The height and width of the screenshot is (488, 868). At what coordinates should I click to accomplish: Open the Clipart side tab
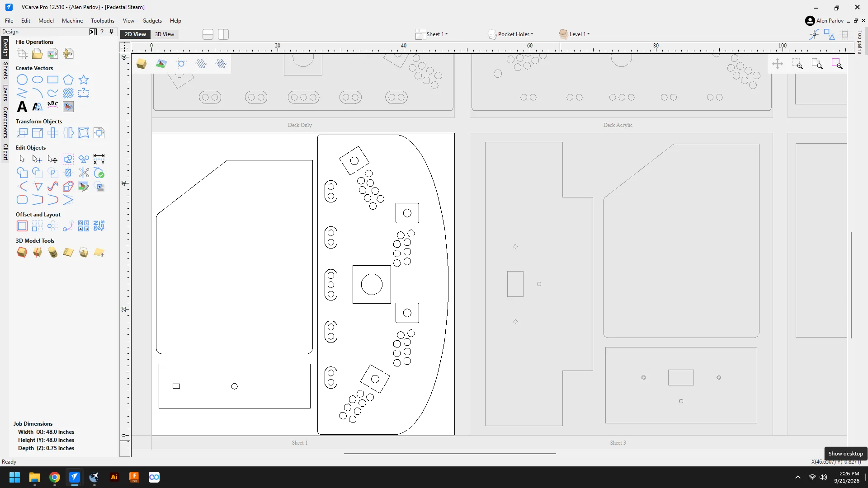(5, 152)
